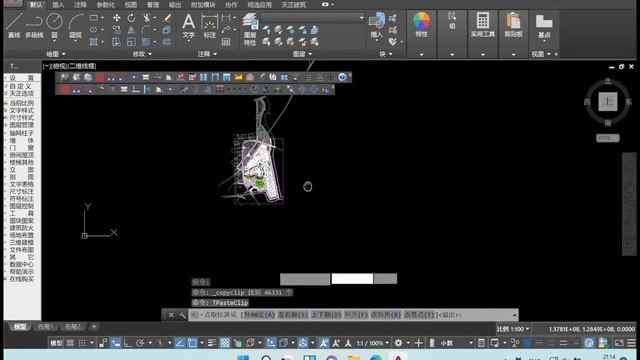The width and height of the screenshot is (640, 360).
Task: Click the 文字 (Text) tool
Action: click(189, 26)
